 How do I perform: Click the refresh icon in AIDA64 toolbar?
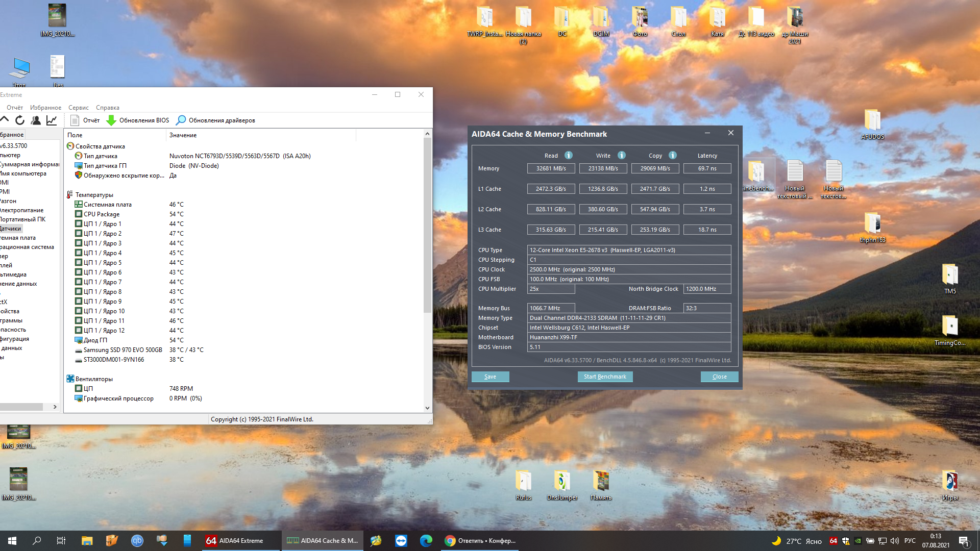[20, 120]
